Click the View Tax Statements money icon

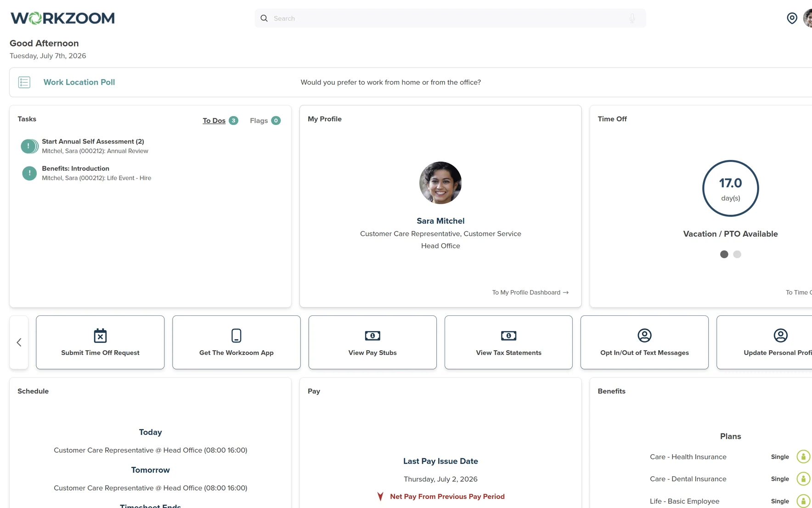(508, 336)
